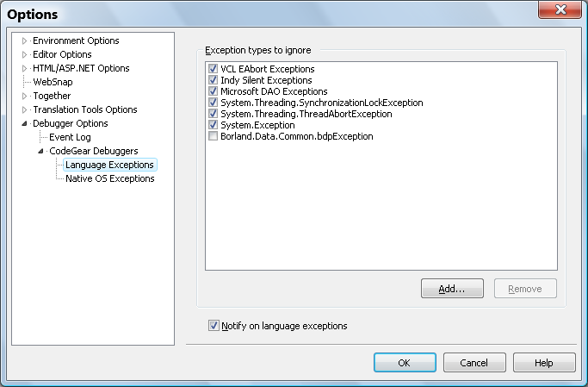The image size is (588, 387).
Task: Select Event Log in the tree
Action: click(70, 137)
